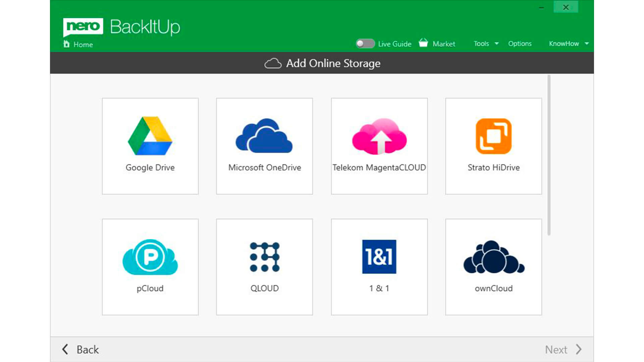
Task: Expand the KnowHow dropdown arrow
Action: tap(587, 44)
